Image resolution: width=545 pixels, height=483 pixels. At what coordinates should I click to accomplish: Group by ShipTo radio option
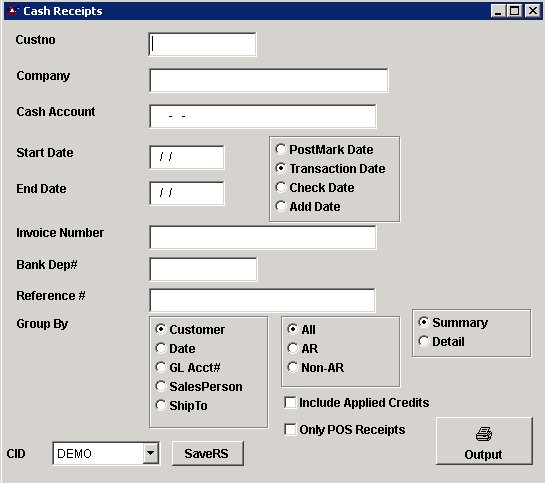pos(161,406)
